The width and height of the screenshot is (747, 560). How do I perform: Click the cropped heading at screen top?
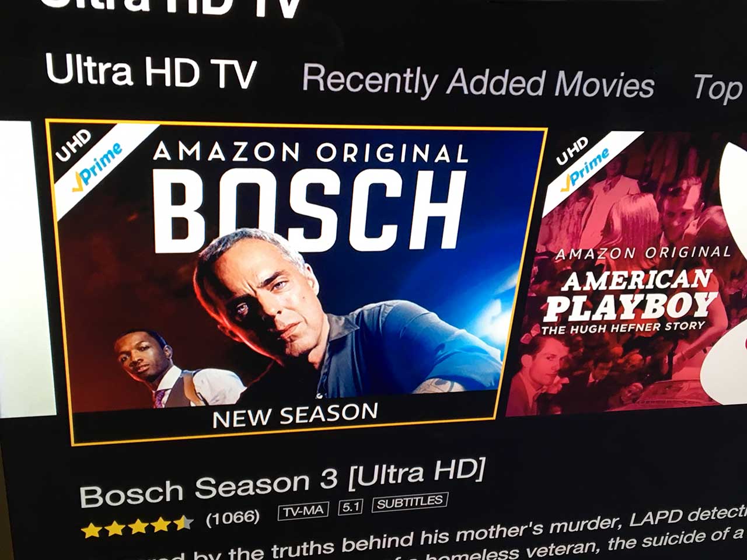[172, 8]
